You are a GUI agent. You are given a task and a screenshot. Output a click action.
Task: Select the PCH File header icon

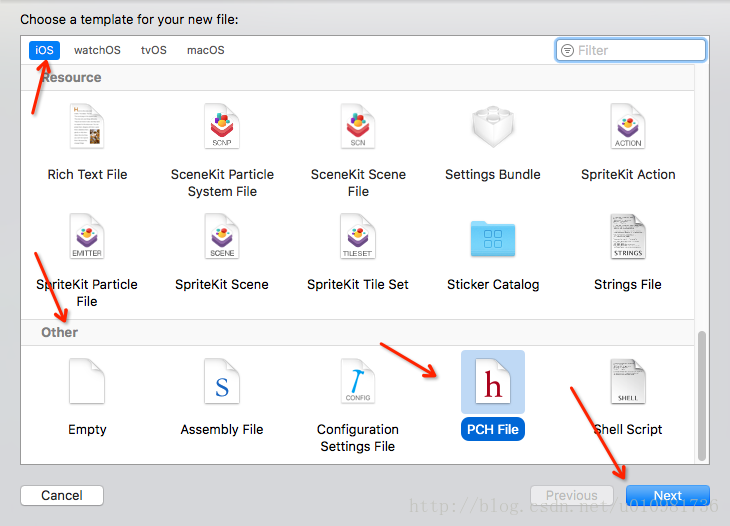493,381
